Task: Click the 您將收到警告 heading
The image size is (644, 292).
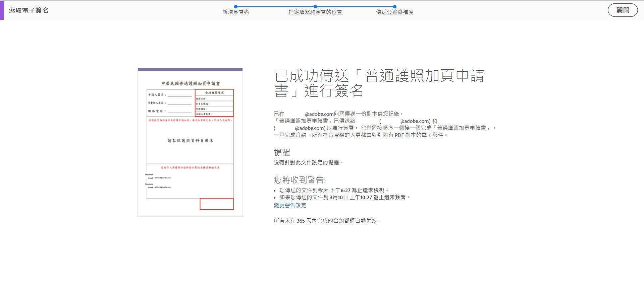Action: [300, 180]
